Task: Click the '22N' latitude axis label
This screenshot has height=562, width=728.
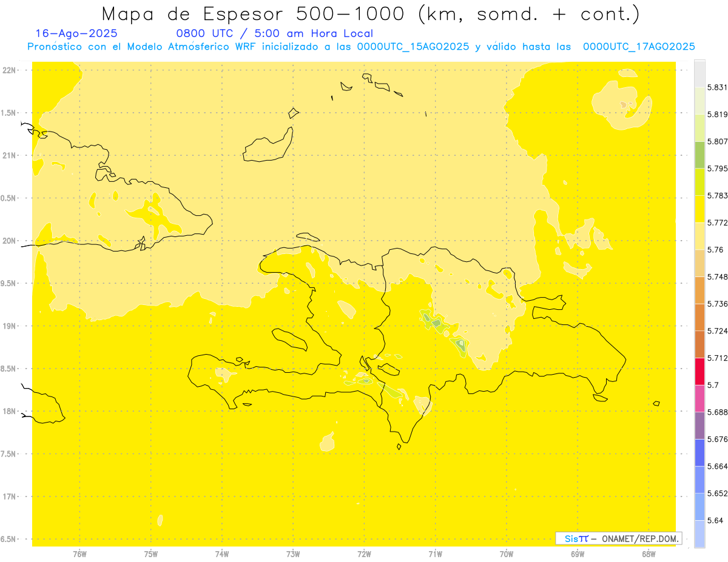Action: pyautogui.click(x=10, y=70)
